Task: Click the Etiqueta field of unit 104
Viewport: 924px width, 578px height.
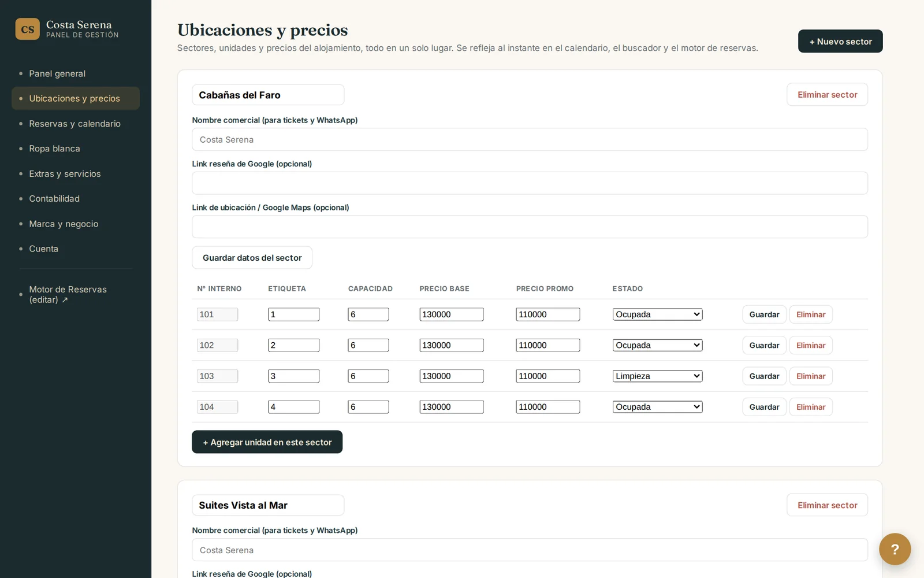Action: click(294, 407)
